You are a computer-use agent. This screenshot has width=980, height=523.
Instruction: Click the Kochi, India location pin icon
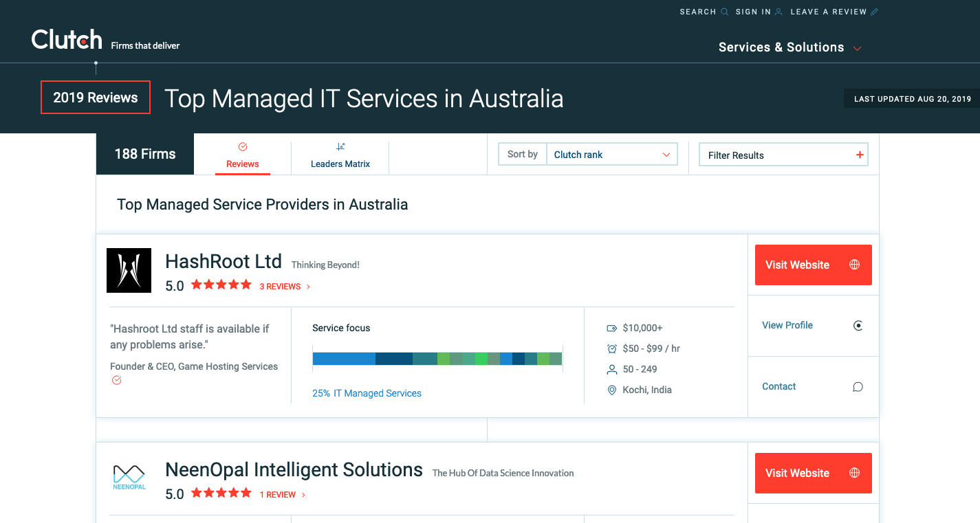click(x=611, y=390)
